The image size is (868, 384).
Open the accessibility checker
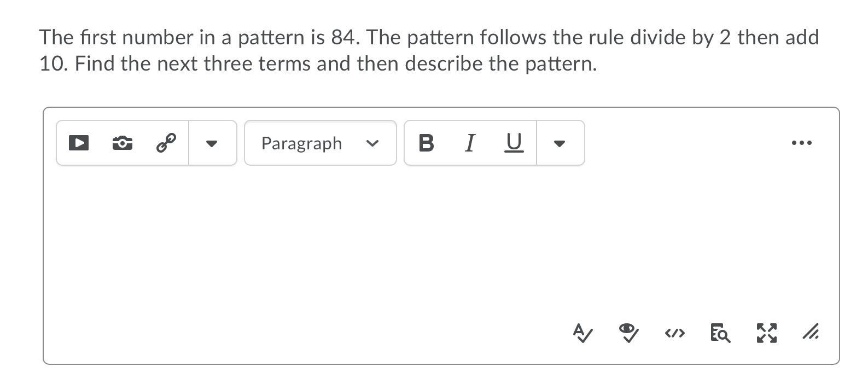point(628,333)
